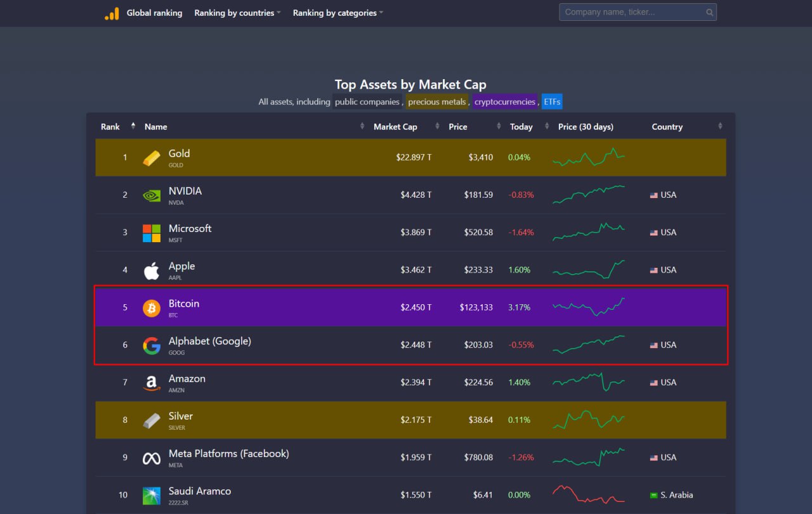Screen dimensions: 812x514
Task: Click Bitcoin price $123,133
Action: click(476, 307)
